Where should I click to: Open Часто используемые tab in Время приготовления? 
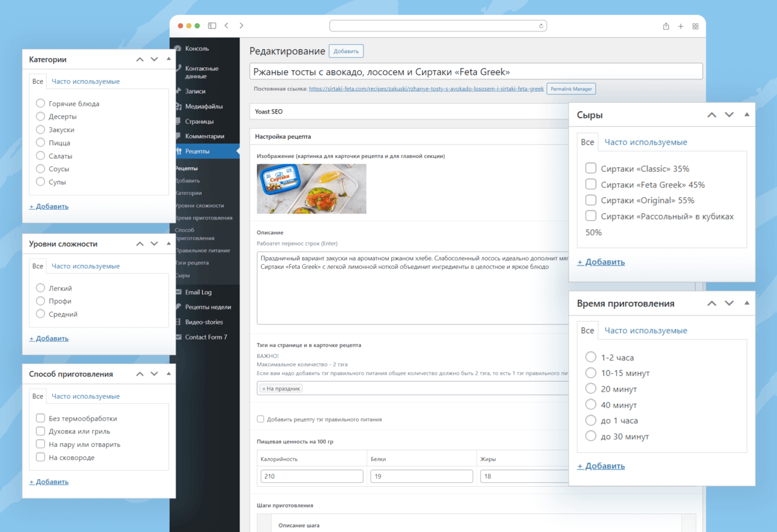click(x=645, y=330)
